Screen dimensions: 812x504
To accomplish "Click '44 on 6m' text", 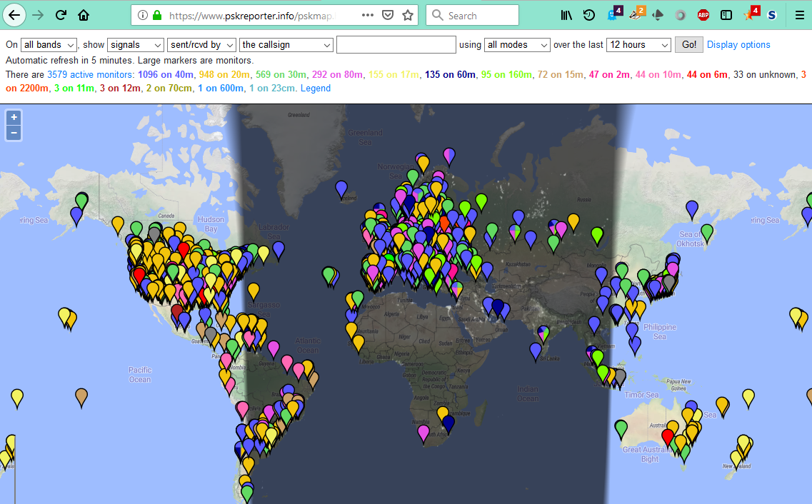I will [707, 74].
